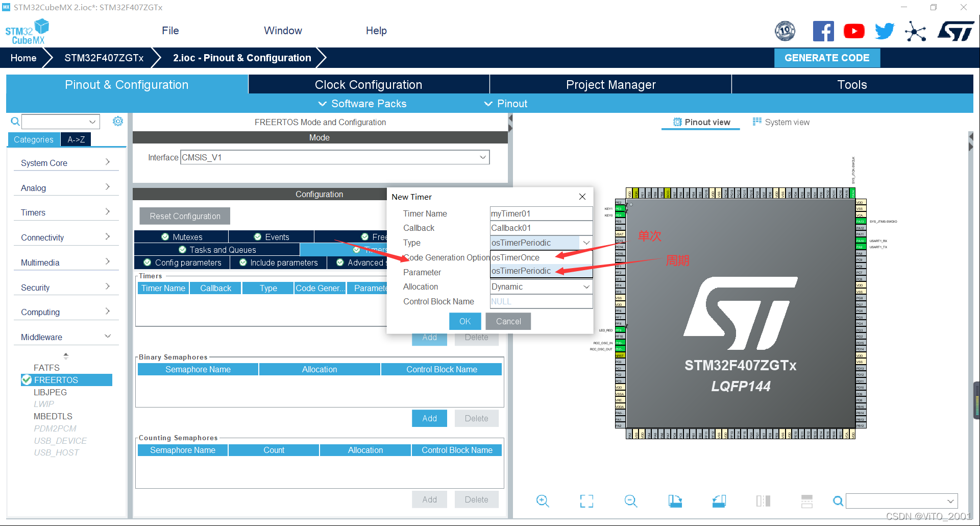This screenshot has height=526, width=980.
Task: Zoom in on the pinout view
Action: pyautogui.click(x=543, y=501)
